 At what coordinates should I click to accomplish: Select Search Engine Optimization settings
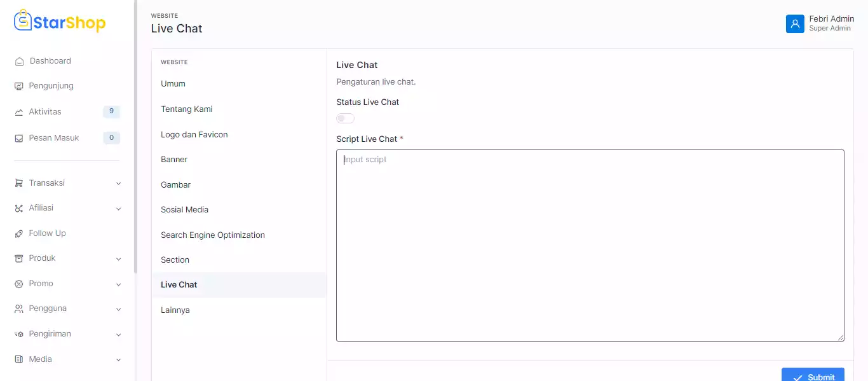point(212,235)
